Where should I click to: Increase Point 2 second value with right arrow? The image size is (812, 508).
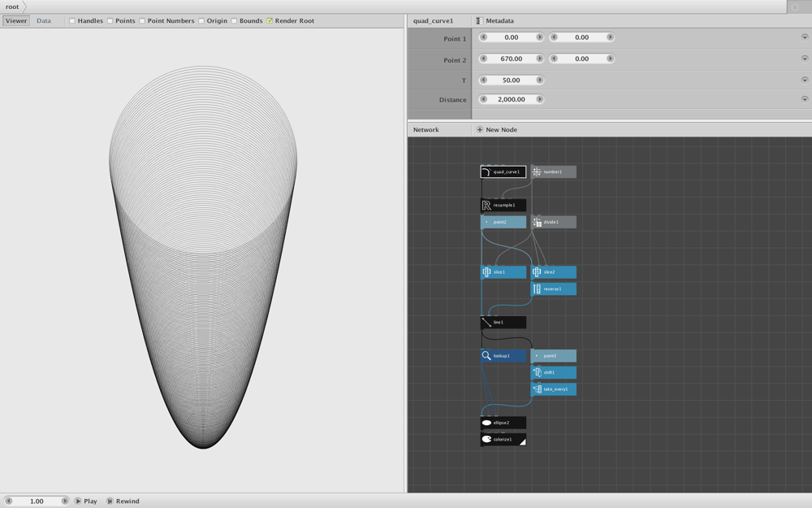coord(610,59)
